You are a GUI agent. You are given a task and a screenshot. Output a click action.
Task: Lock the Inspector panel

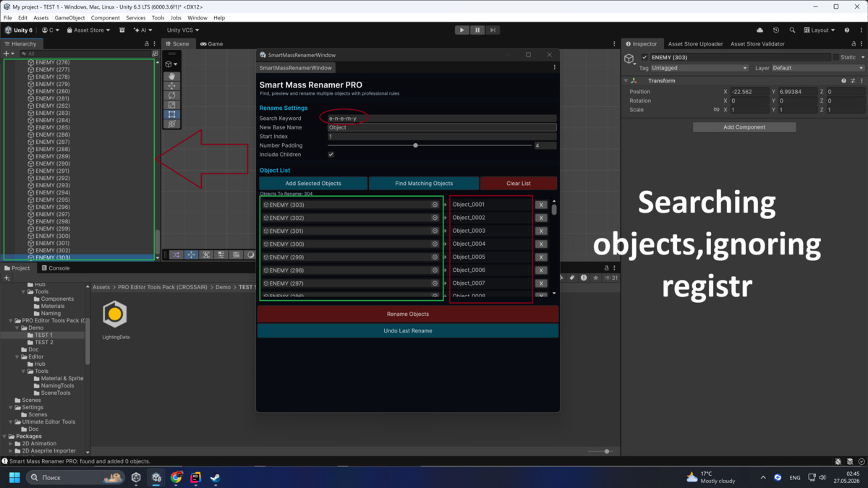click(x=853, y=44)
